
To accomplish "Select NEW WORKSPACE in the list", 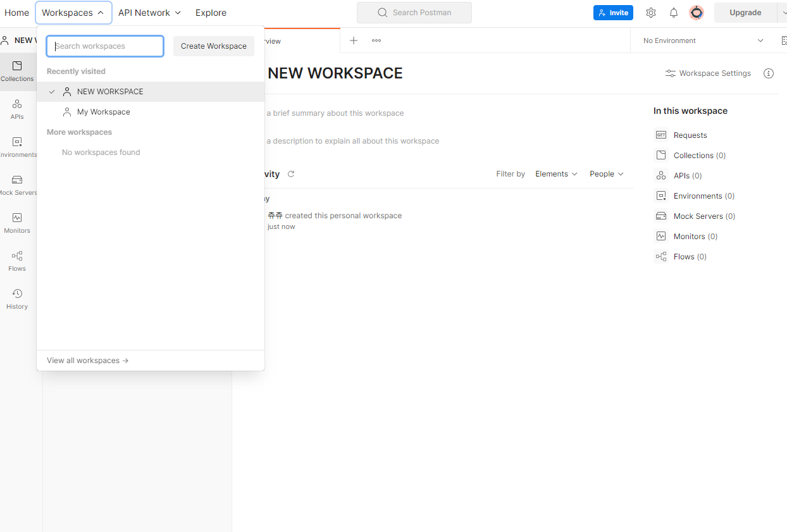I will coord(151,92).
